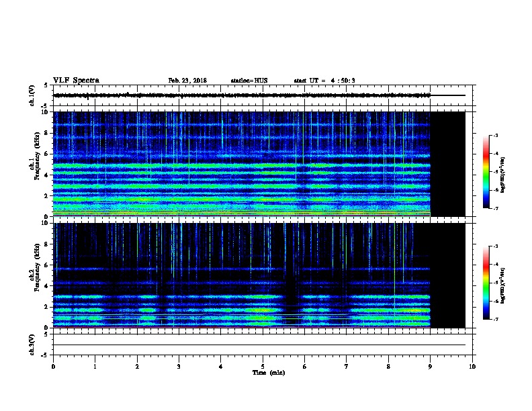Image resolution: width=532 pixels, height=411 pixels.
Task: Click the time axis tick labeled 7
Action: (x=347, y=366)
